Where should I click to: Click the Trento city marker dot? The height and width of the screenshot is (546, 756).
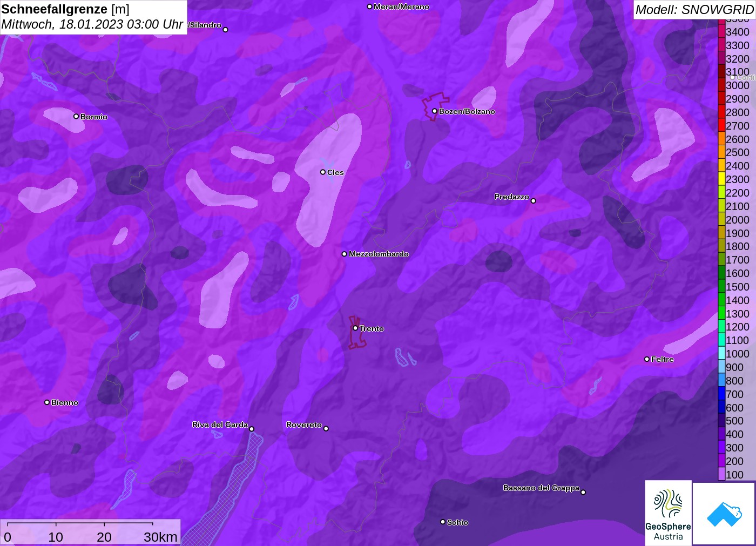(x=355, y=328)
